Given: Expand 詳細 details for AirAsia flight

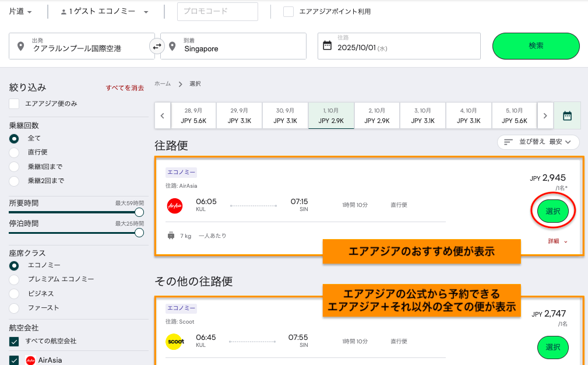Looking at the screenshot, I should [558, 241].
